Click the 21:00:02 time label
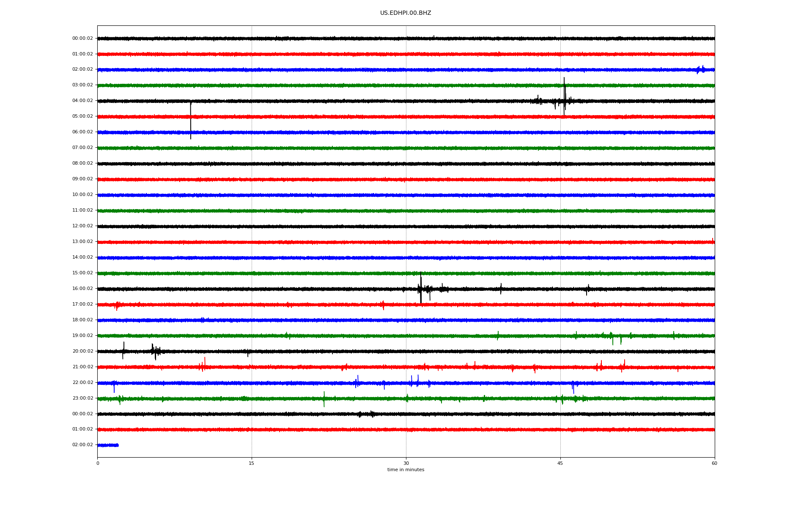Screen dimensions: 812x508 point(82,367)
